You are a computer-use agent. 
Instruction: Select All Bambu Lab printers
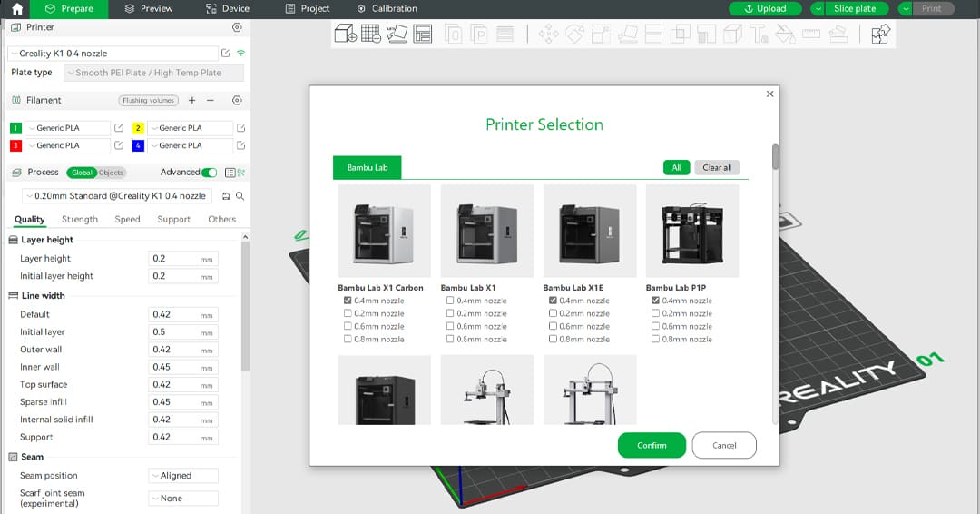point(676,168)
